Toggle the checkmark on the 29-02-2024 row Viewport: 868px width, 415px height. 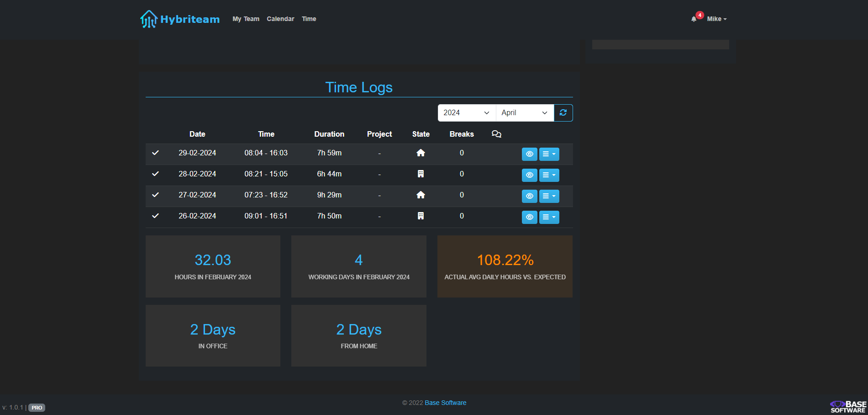pos(156,153)
